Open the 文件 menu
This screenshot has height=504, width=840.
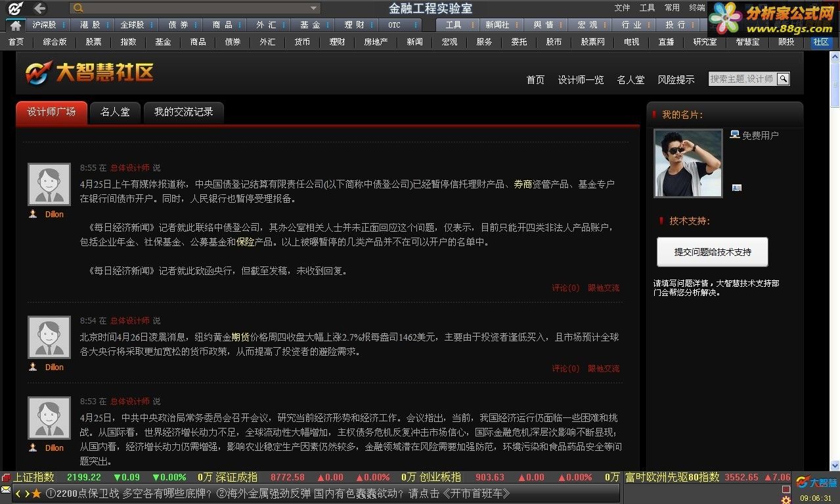622,8
